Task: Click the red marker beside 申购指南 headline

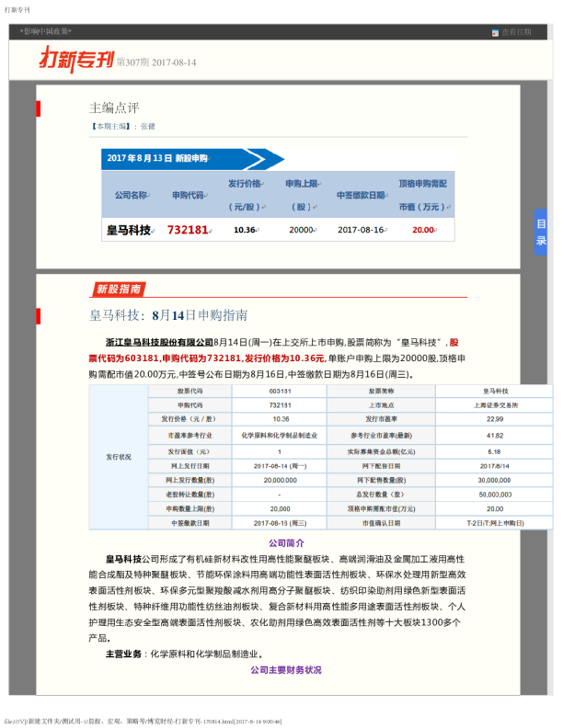Action: 38,316
